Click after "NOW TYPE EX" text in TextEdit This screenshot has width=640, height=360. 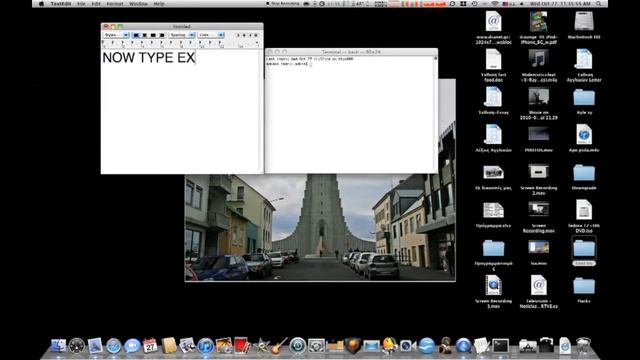[196, 58]
